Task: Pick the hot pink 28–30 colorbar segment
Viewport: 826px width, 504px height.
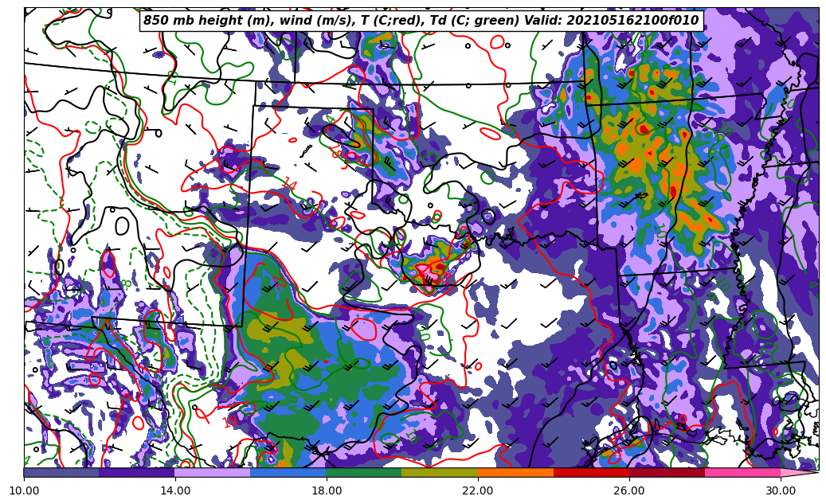Action: tap(742, 472)
